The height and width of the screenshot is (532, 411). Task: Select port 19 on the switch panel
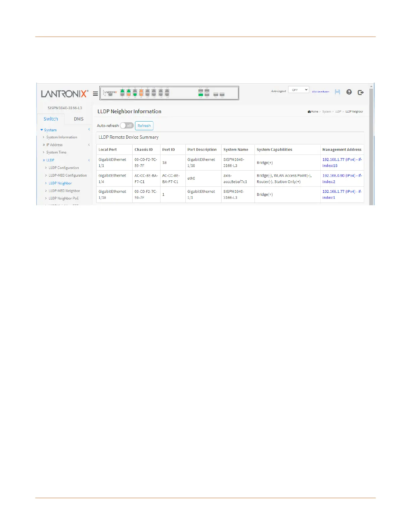(x=207, y=91)
